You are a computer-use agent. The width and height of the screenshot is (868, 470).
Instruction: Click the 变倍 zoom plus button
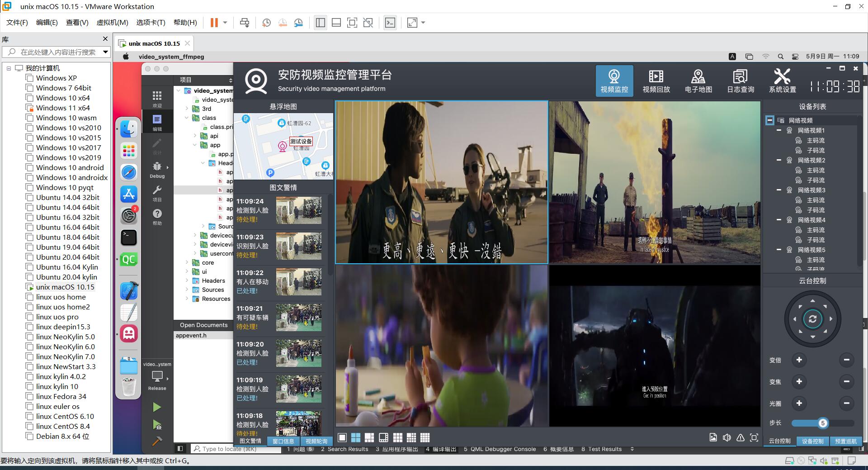799,360
